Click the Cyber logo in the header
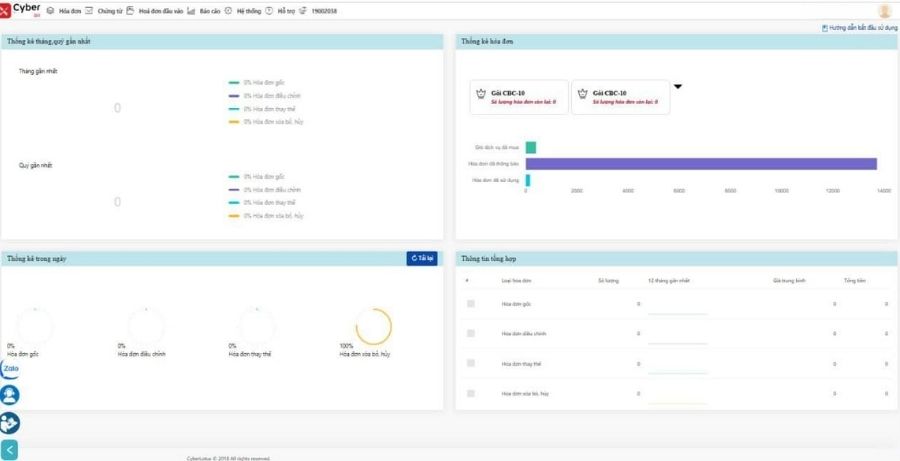This screenshot has width=900, height=461. point(21,9)
